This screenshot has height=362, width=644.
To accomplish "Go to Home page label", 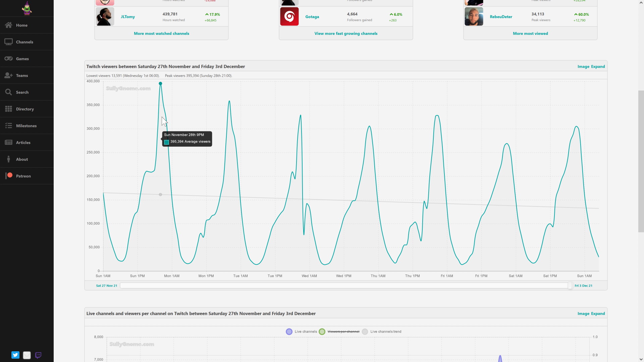I will [x=22, y=25].
